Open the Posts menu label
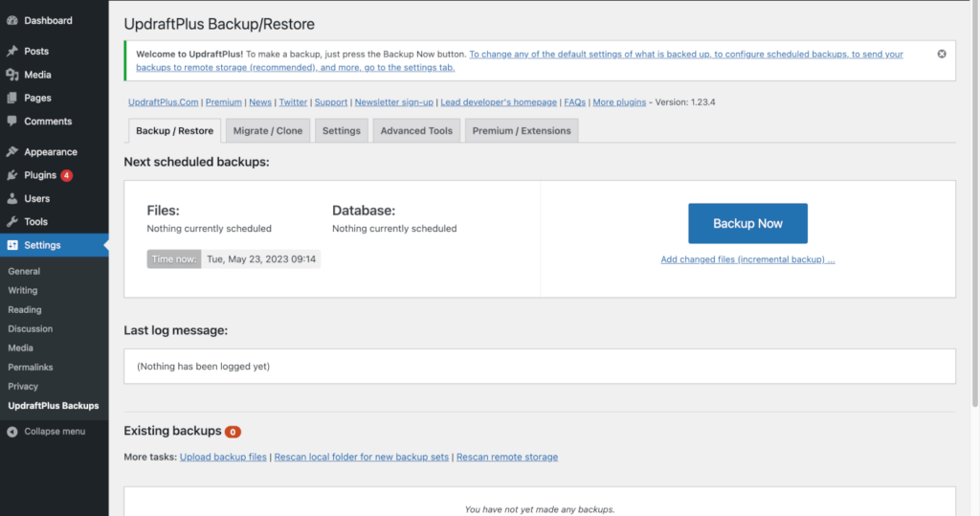 coord(36,52)
